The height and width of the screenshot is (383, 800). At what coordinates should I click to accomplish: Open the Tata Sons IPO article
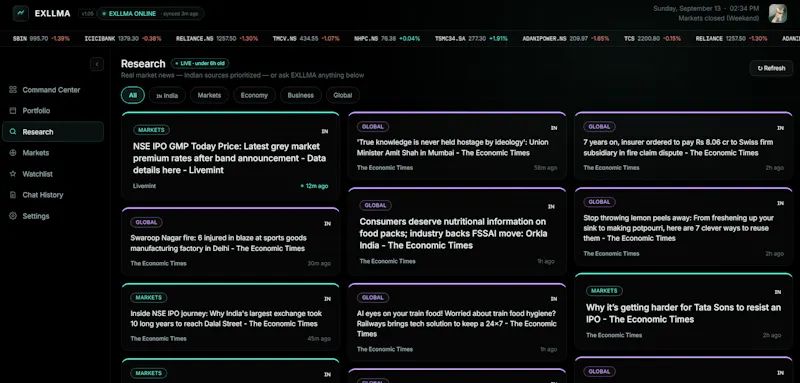tap(684, 311)
